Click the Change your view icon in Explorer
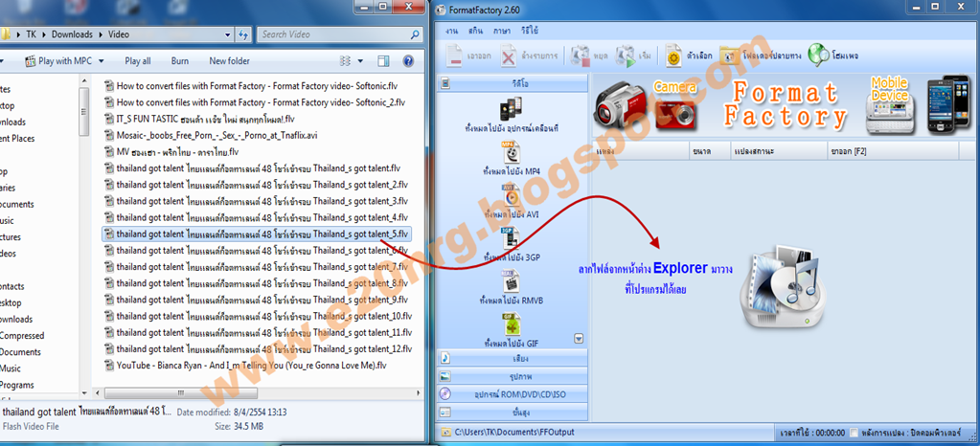 345,61
